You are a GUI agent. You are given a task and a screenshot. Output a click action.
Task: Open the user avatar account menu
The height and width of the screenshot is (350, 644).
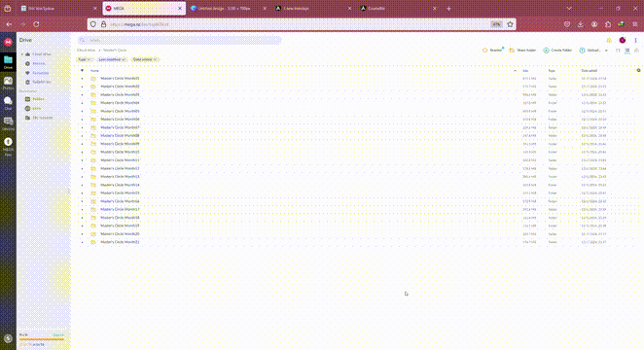pos(623,40)
